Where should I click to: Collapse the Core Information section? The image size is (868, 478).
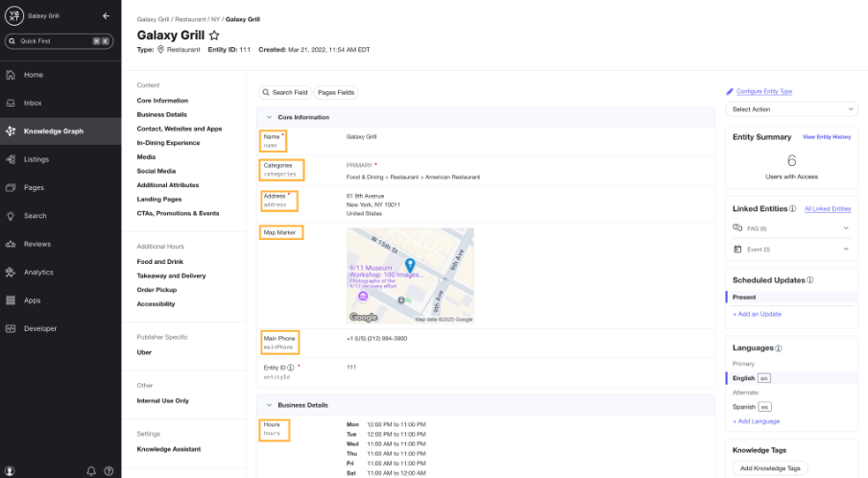269,117
